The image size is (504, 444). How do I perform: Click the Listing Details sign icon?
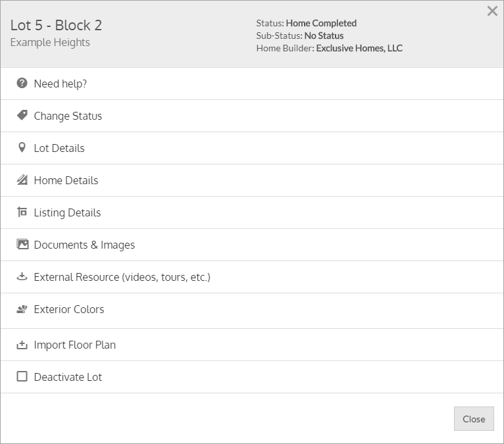22,212
